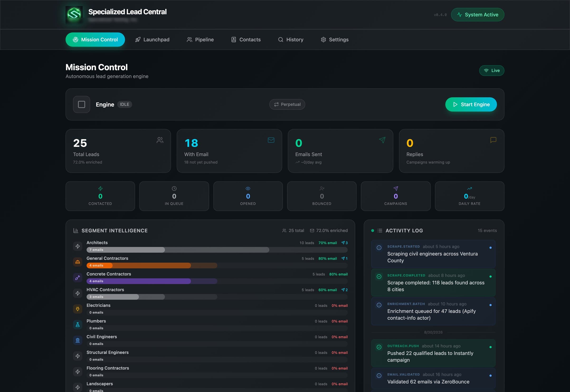Click the Activity Log list icon
Image resolution: width=570 pixels, height=392 pixels.
(x=380, y=231)
